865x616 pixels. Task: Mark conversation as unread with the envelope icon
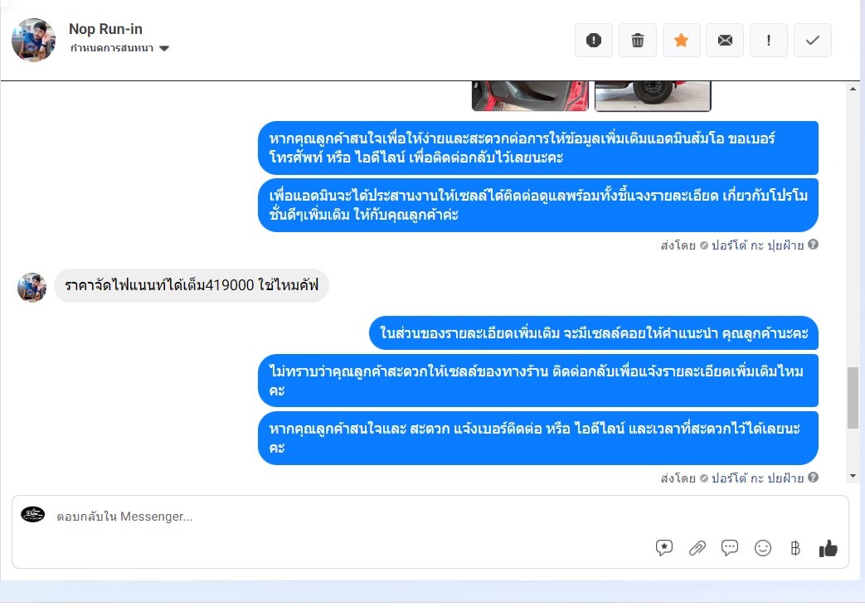pos(725,41)
